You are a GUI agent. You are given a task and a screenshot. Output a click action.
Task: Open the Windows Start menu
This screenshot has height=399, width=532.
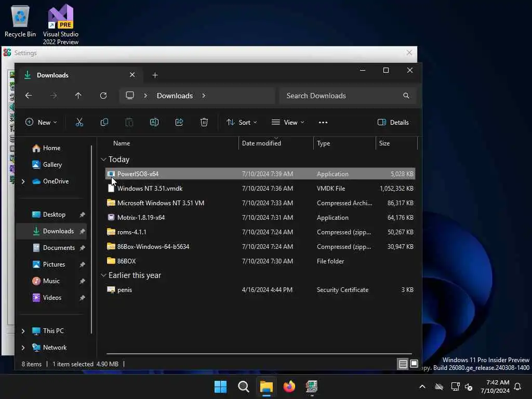(x=220, y=387)
